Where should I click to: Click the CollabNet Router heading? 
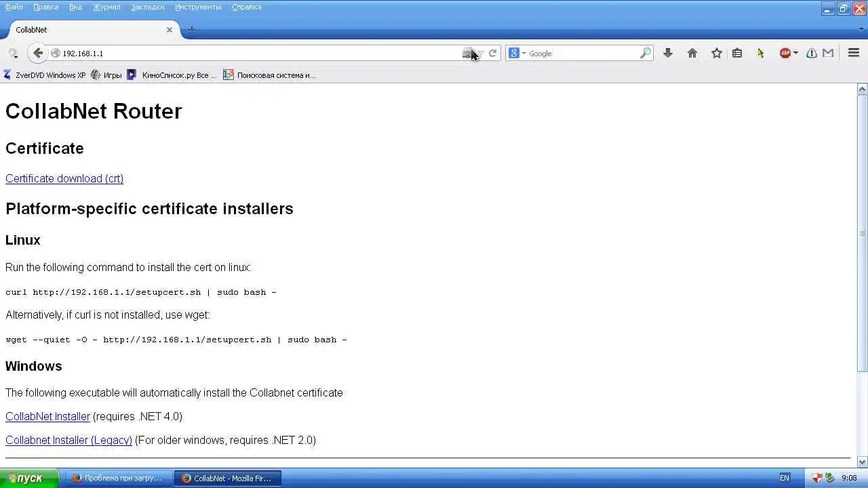(94, 111)
